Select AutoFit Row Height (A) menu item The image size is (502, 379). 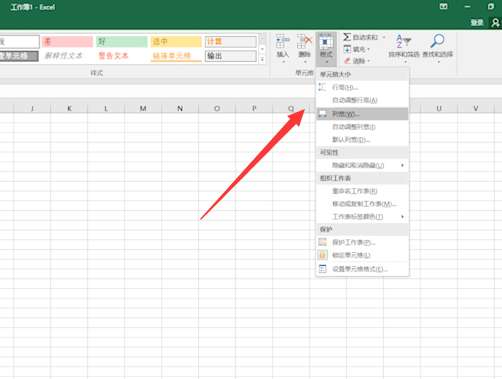(x=362, y=100)
